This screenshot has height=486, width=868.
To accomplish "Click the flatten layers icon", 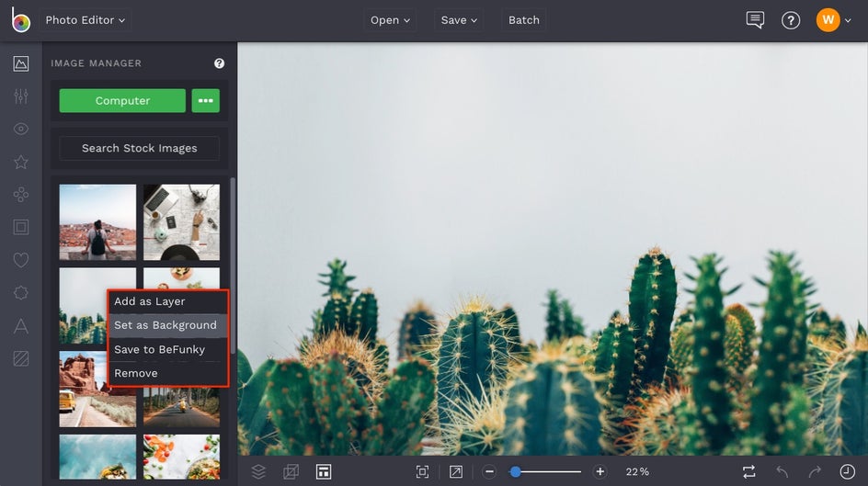I will [x=291, y=471].
